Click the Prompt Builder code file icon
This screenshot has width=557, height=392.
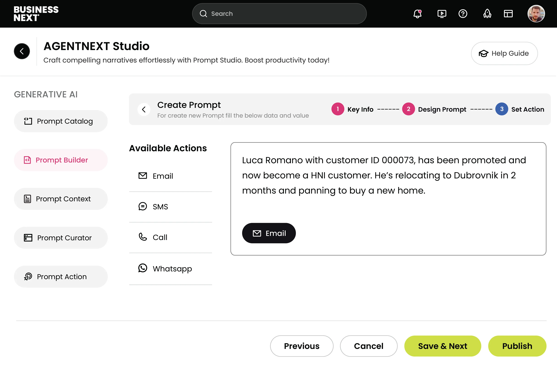click(27, 160)
